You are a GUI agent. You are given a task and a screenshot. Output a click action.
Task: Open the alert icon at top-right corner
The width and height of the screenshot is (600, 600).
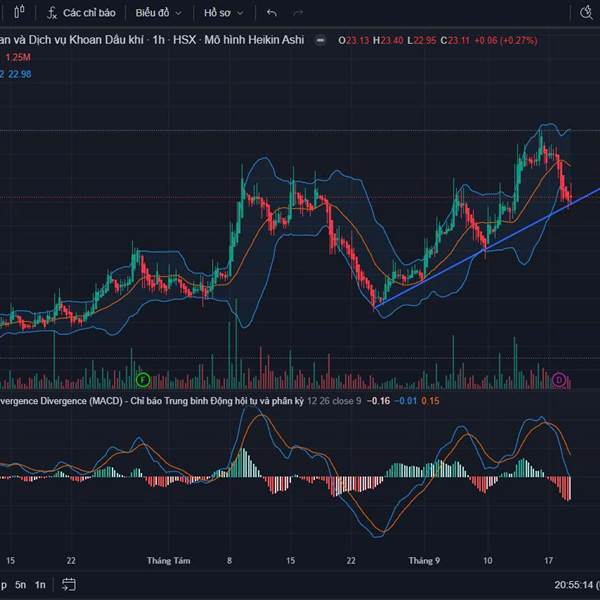tap(588, 13)
